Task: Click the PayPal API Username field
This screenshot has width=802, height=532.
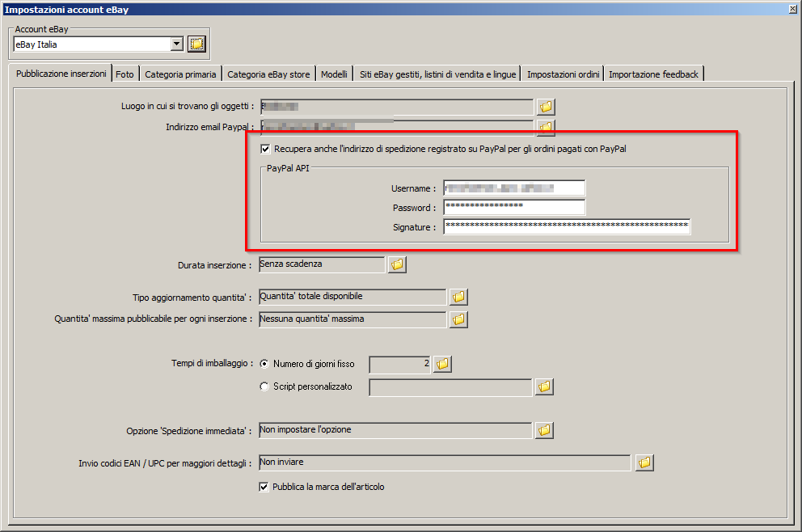Action: point(514,188)
